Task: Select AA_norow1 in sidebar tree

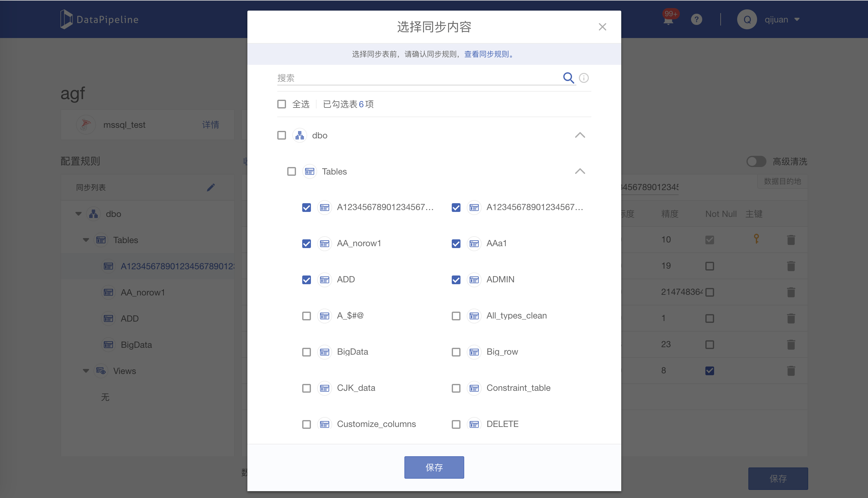Action: pyautogui.click(x=143, y=292)
